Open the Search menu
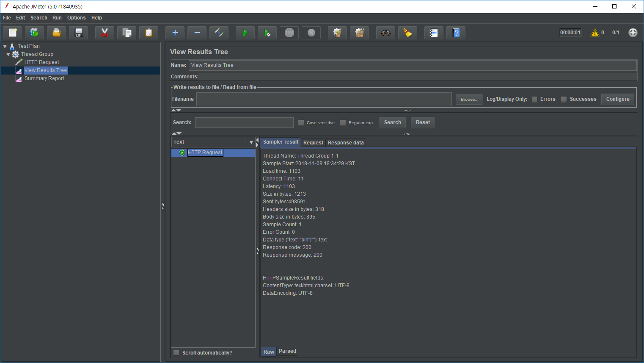The width and height of the screenshot is (644, 363). [x=39, y=18]
